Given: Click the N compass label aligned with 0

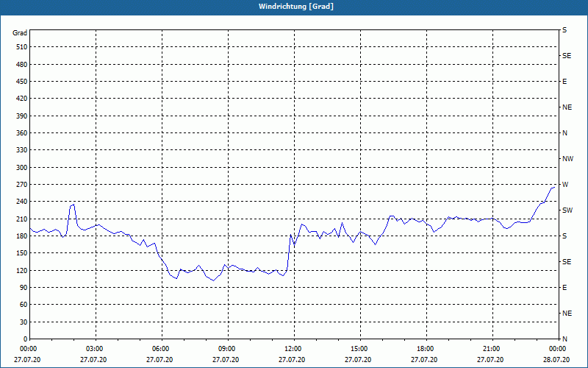Looking at the screenshot, I should 564,339.
